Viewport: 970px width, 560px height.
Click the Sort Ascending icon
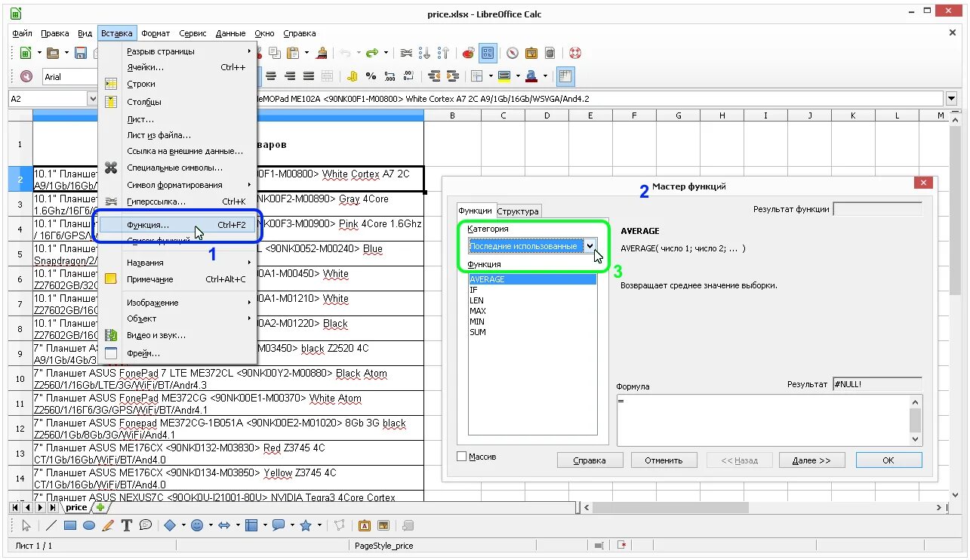pyautogui.click(x=425, y=53)
